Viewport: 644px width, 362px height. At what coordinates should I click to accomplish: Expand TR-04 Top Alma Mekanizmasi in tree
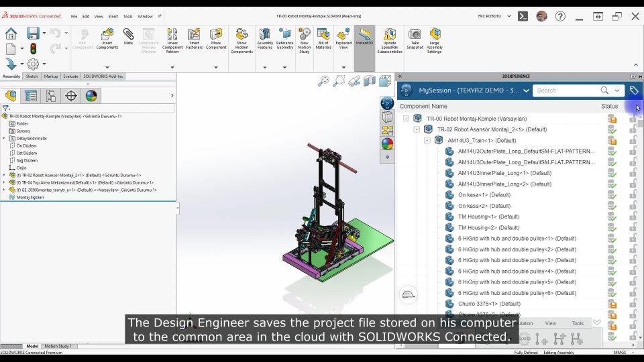[x=4, y=182]
